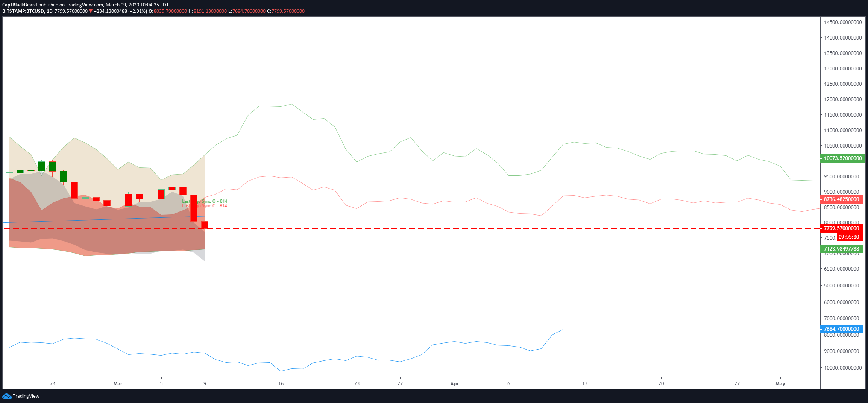Screen dimensions: 868x403
Task: Click the TradingView logo icon
Action: [x=7, y=396]
